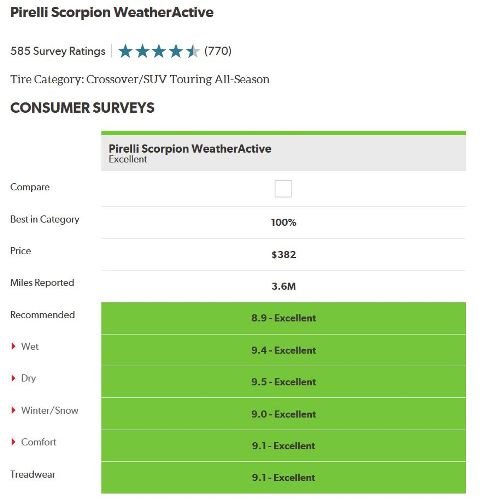Viewport: 480px width, 502px height.
Task: Expand the Dry rating arrow
Action: 13,378
